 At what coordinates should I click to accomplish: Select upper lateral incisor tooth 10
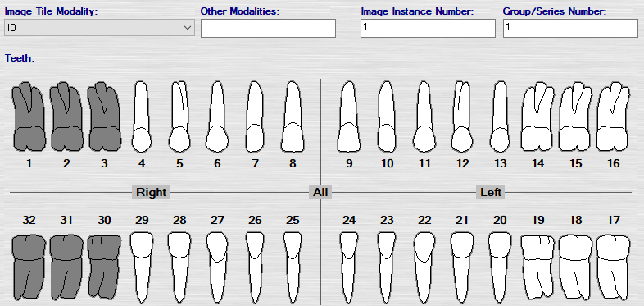click(387, 116)
